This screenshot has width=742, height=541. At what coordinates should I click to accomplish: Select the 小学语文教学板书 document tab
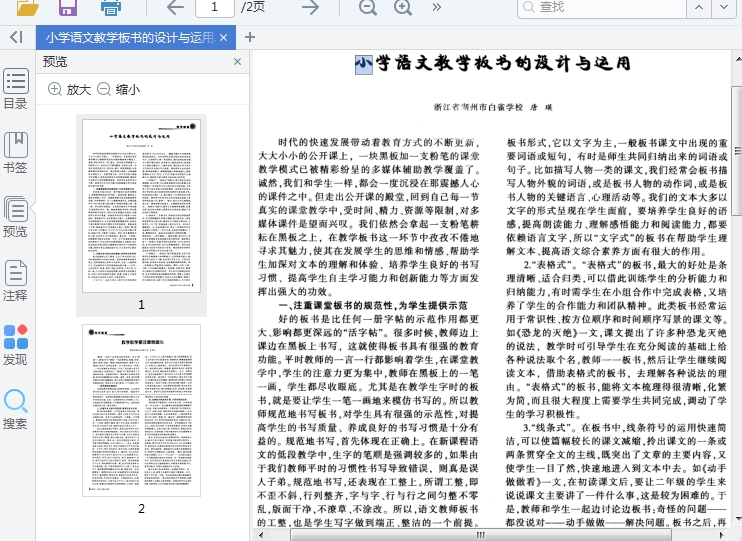129,38
